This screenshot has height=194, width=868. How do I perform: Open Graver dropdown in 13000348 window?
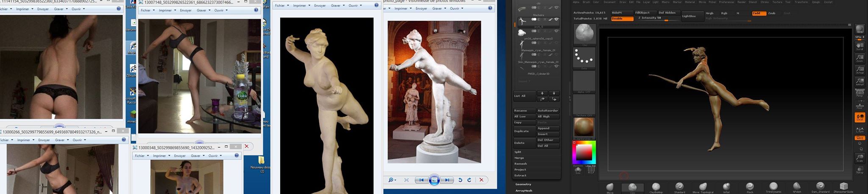197,156
